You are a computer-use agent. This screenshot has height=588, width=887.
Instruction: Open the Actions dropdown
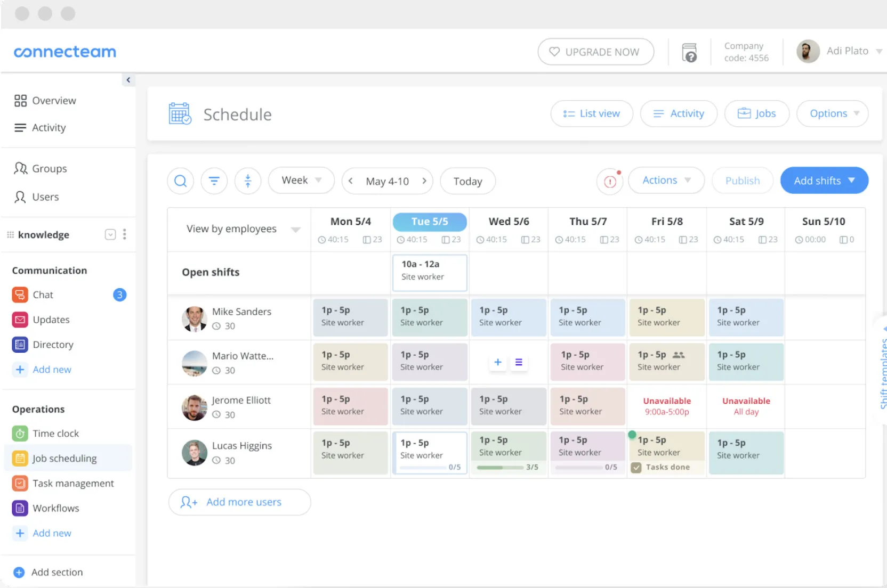point(666,181)
